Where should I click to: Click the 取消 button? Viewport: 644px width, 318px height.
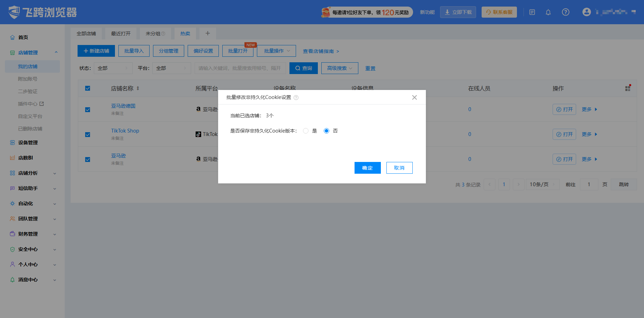[399, 168]
